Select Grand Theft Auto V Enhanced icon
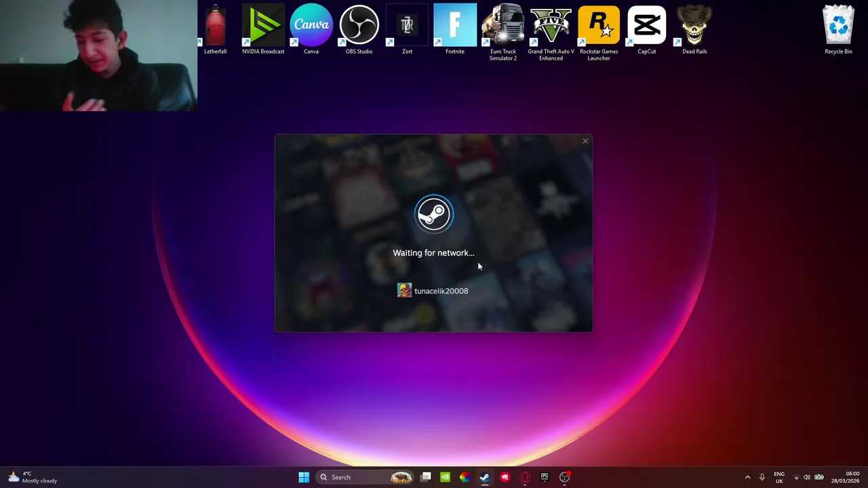The height and width of the screenshot is (488, 868). pos(551,33)
